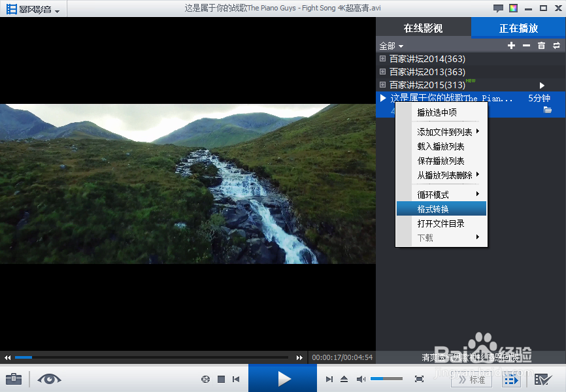Open the main 暴风影音 menu

(33, 8)
